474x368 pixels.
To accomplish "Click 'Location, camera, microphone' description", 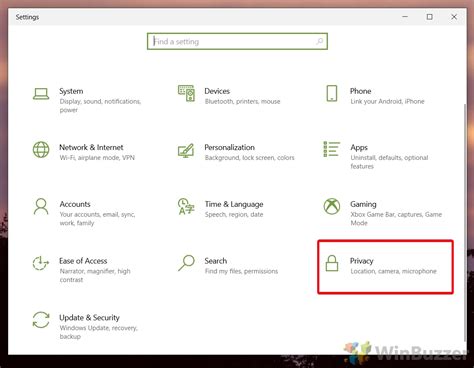I will pyautogui.click(x=393, y=271).
